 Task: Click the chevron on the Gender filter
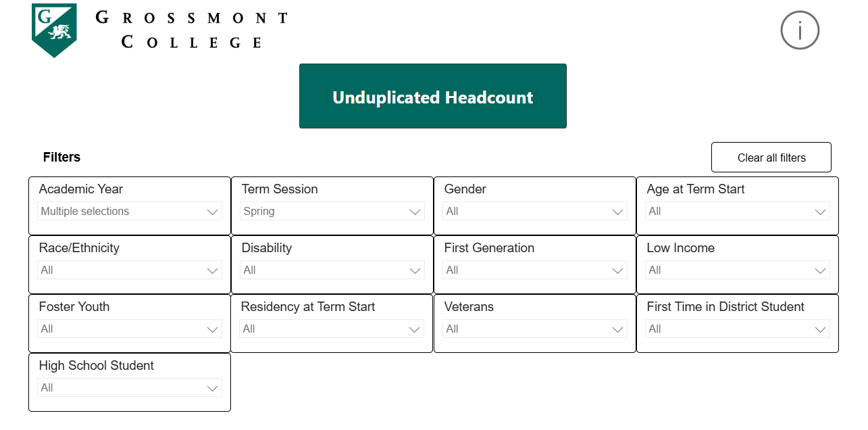(x=617, y=211)
